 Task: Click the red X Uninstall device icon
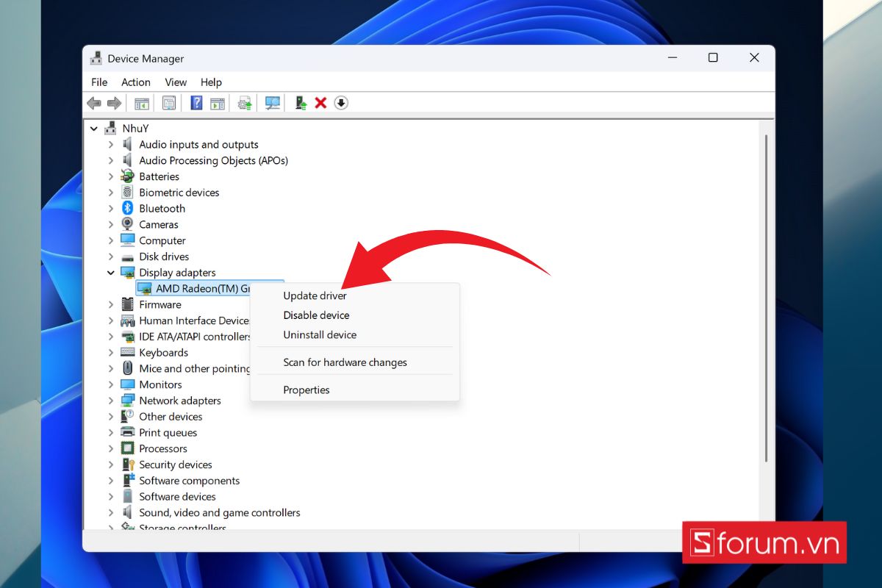(x=320, y=104)
